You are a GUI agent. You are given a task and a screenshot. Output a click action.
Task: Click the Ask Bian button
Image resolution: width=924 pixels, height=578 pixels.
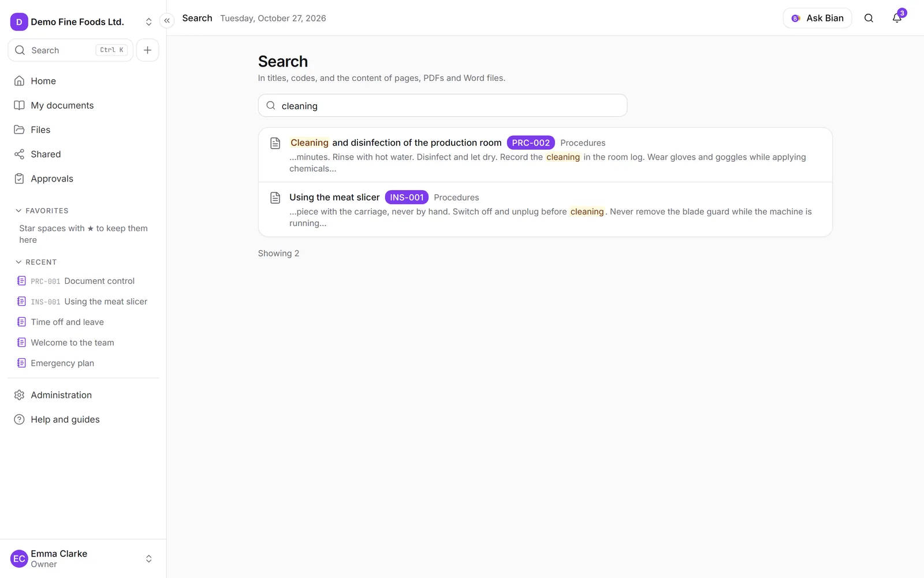coord(817,18)
